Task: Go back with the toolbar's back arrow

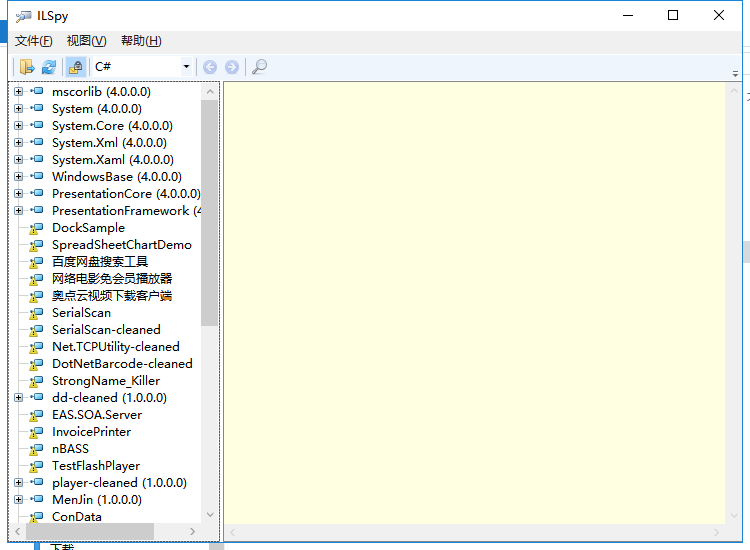Action: (210, 67)
